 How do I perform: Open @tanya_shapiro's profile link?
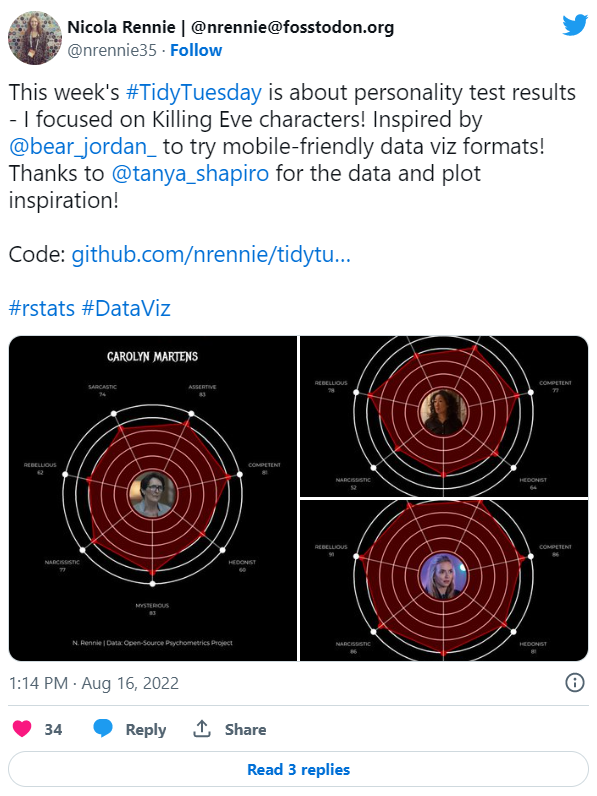[190, 173]
